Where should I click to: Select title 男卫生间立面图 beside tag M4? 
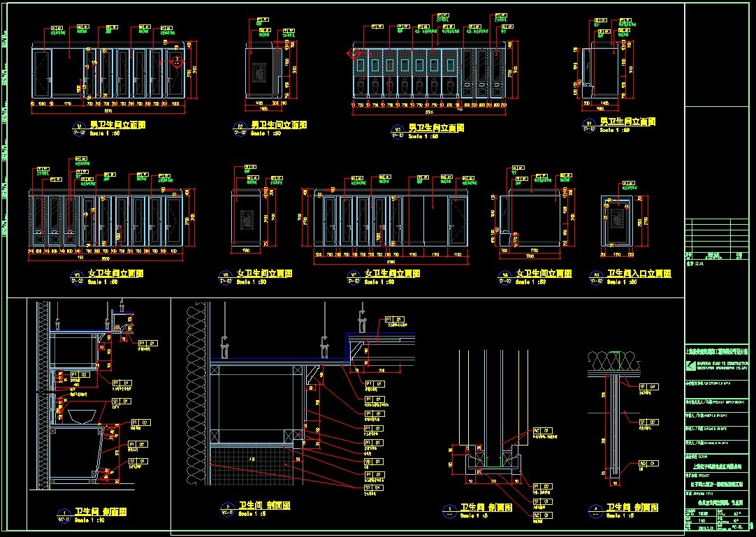(x=627, y=122)
